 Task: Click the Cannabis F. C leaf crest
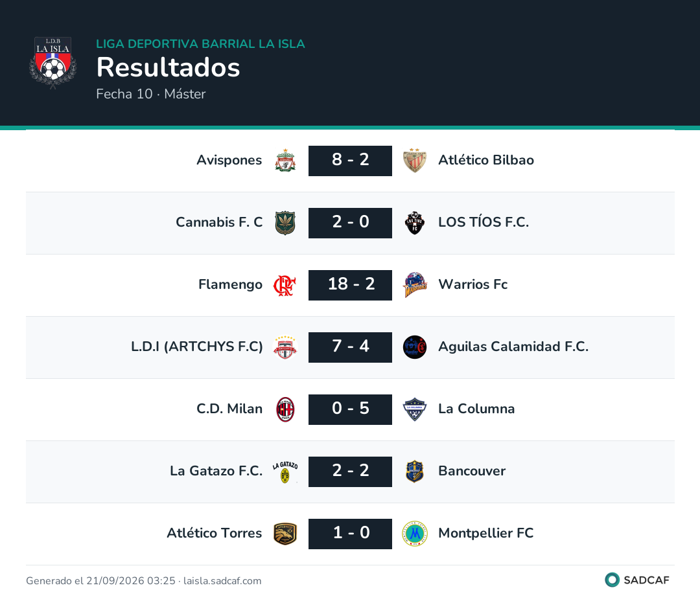point(285,223)
